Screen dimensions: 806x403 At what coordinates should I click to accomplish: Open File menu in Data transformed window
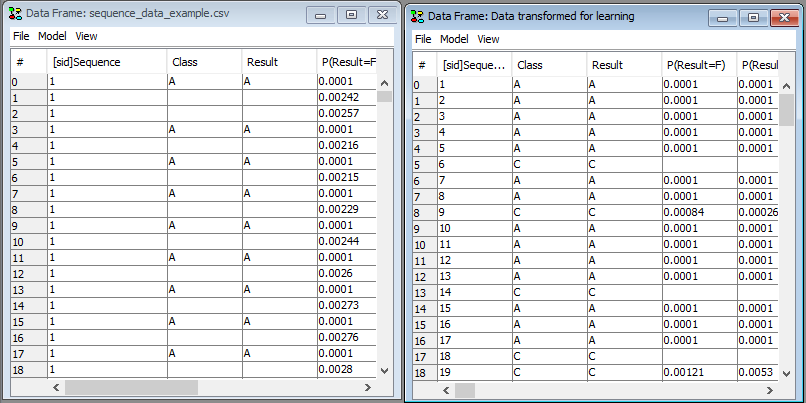click(x=423, y=39)
